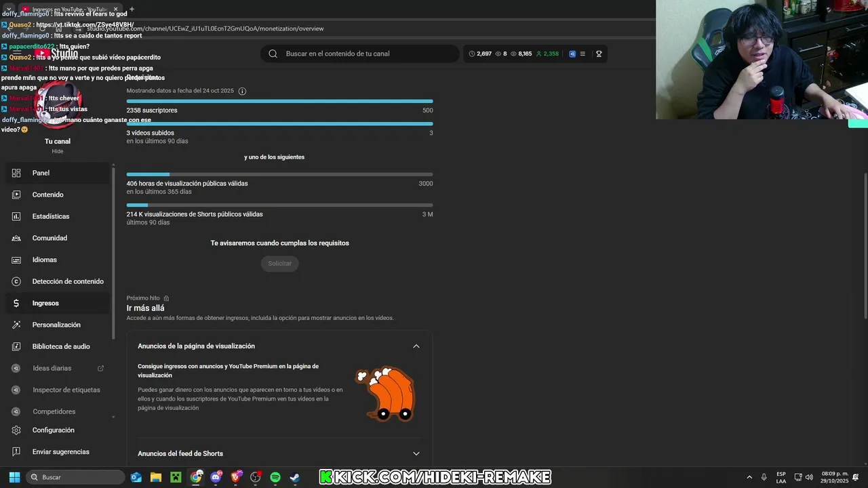Click the subscribers progress bar (2358 suscriptores)

pos(279,102)
